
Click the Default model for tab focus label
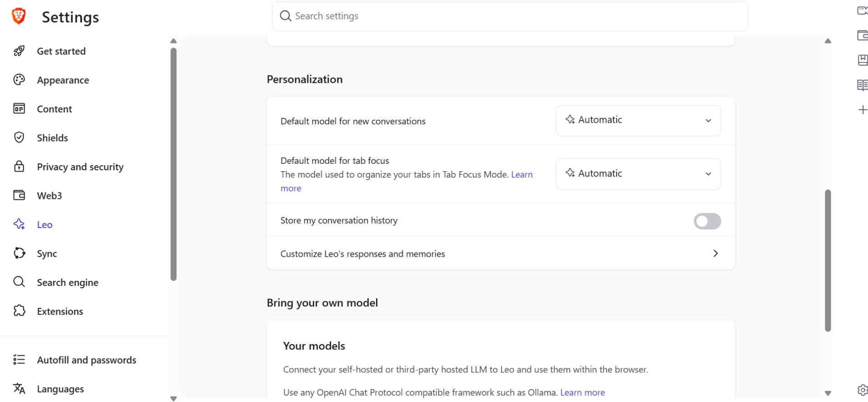tap(335, 161)
